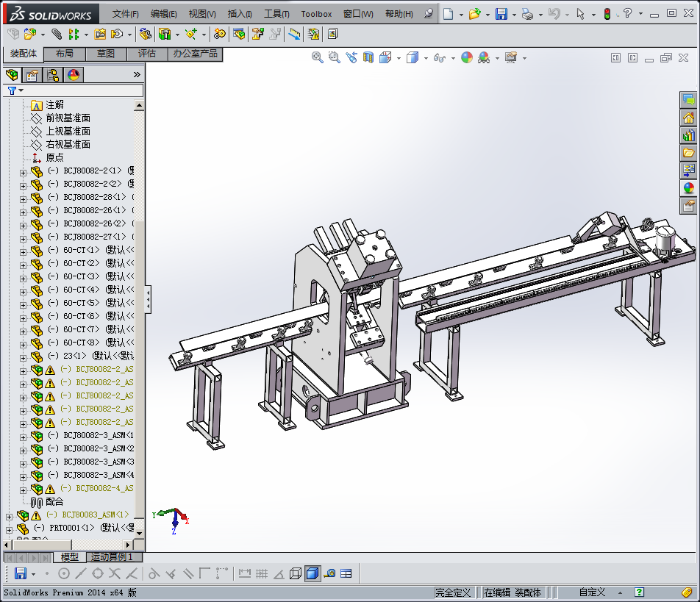Open the Hide/Show Items dropdown arrow
Image resolution: width=700 pixels, height=602 pixels.
[453, 58]
